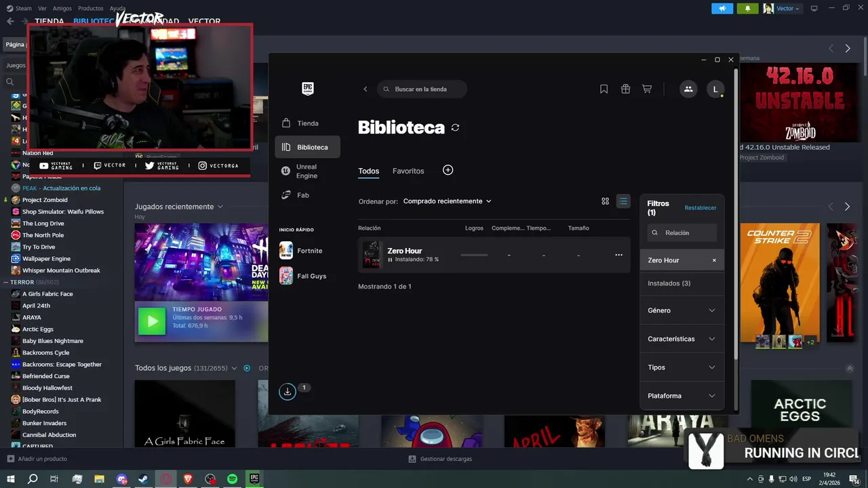The width and height of the screenshot is (868, 488).
Task: Open Steam notifications bell
Action: (747, 8)
